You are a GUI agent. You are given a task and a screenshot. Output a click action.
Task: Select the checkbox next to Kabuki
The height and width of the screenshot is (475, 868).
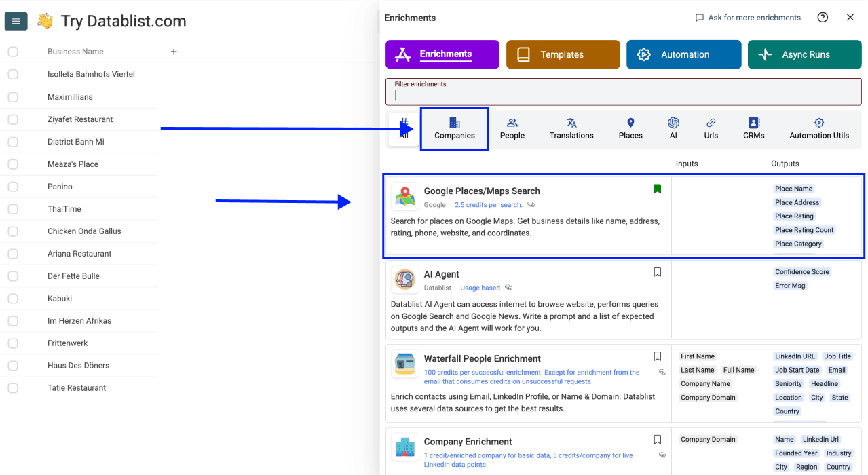pyautogui.click(x=12, y=298)
